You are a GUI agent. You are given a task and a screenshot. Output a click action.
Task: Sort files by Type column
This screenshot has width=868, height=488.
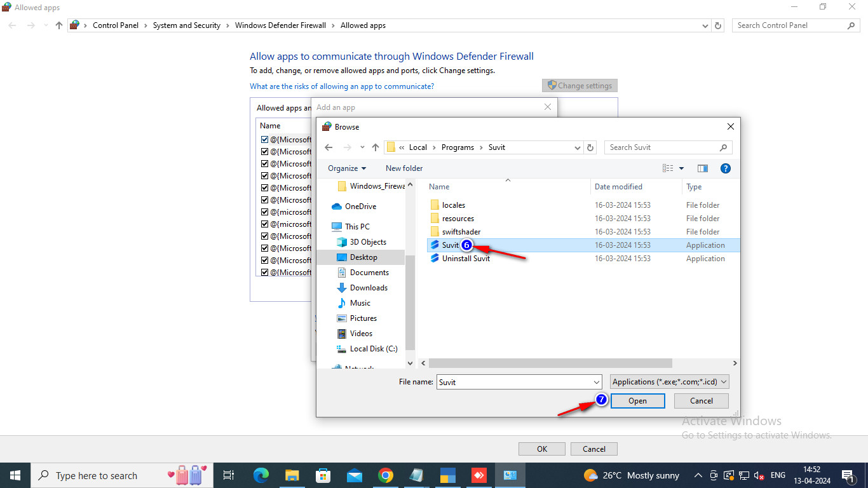pyautogui.click(x=694, y=187)
